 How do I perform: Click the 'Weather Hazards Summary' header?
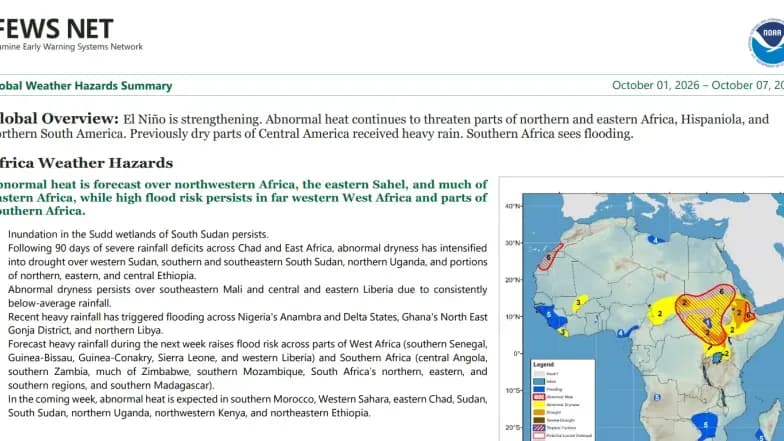98,86
